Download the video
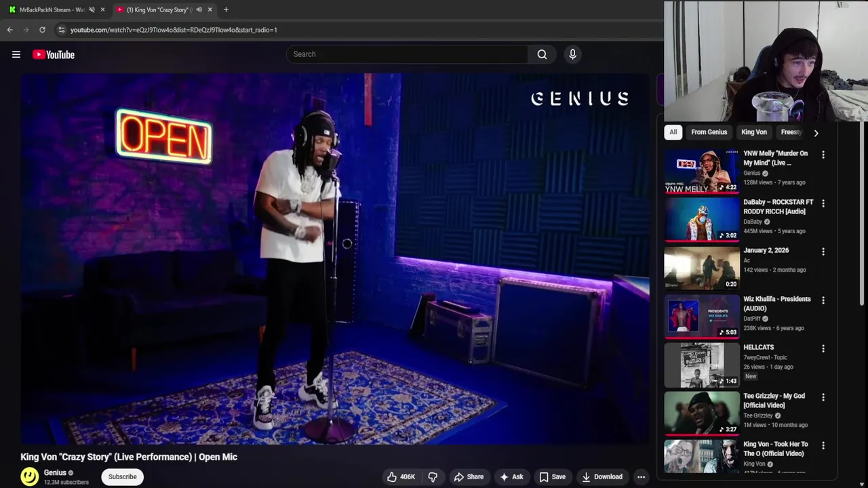Image resolution: width=868 pixels, height=488 pixels. click(602, 476)
